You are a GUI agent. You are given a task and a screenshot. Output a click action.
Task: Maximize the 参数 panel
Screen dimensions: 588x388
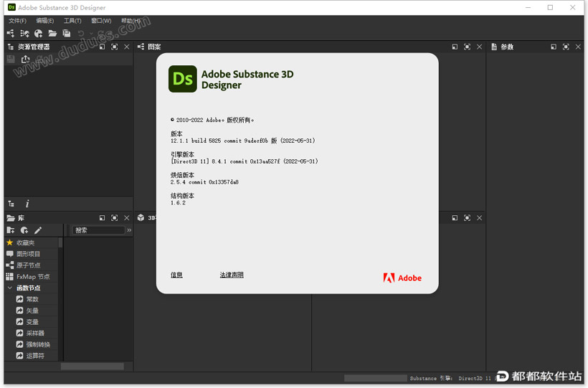coord(566,47)
